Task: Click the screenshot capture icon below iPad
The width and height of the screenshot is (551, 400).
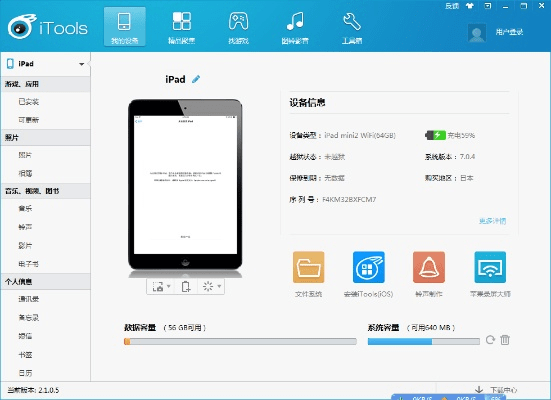Action: [x=158, y=286]
